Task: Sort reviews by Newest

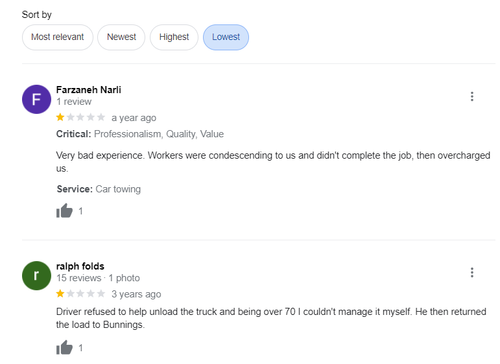Action: 121,37
